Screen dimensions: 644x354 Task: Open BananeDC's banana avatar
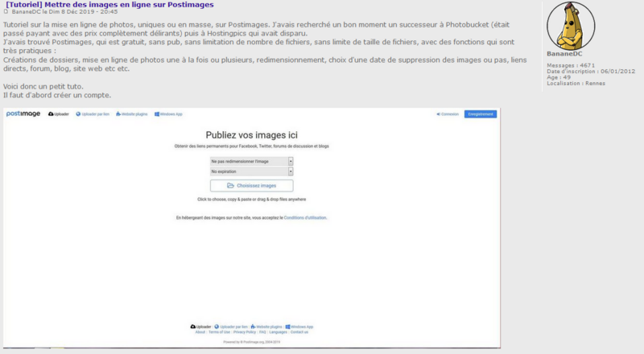[571, 26]
